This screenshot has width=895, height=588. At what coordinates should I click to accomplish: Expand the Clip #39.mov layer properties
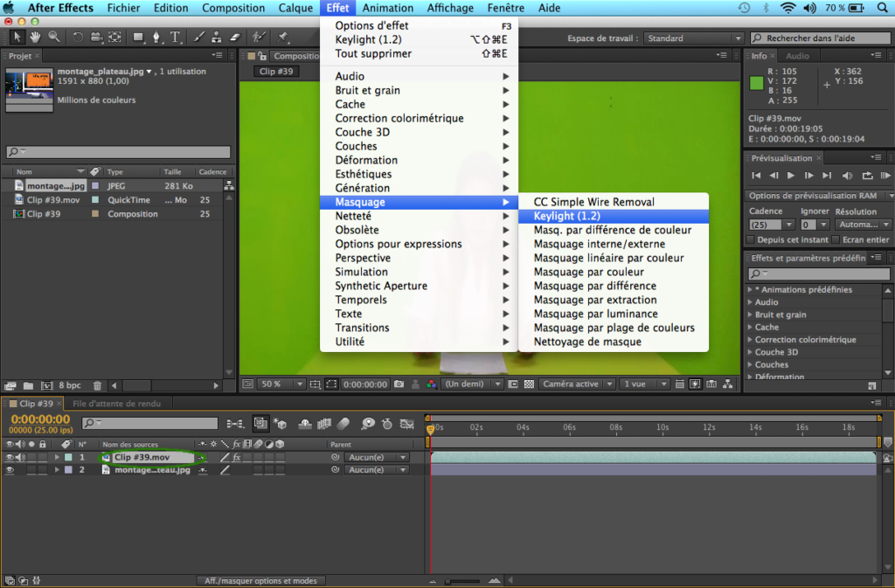coord(58,457)
